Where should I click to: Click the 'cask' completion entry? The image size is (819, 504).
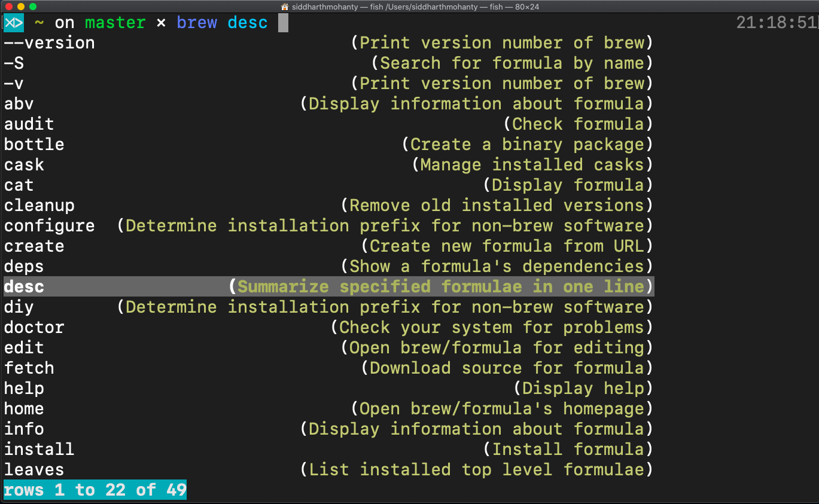click(x=24, y=164)
